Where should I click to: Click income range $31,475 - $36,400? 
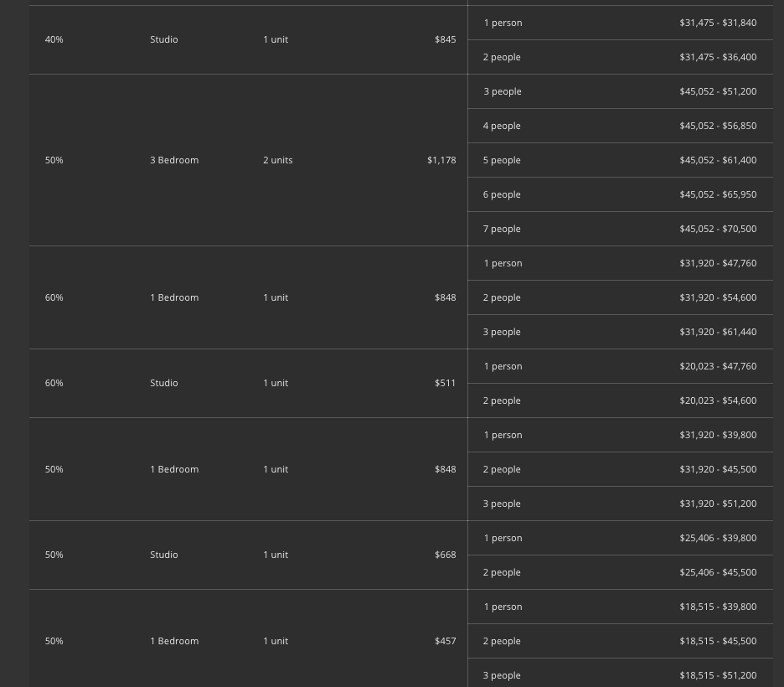click(x=718, y=57)
